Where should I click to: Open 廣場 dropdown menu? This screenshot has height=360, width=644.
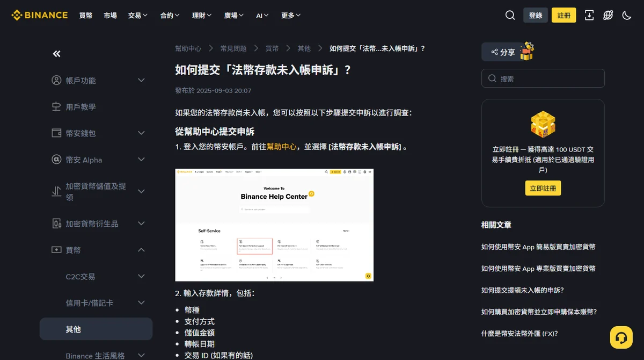[234, 16]
